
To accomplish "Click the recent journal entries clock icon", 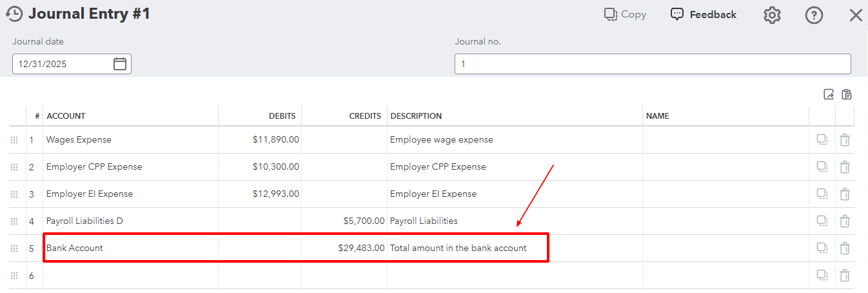I will pos(14,14).
